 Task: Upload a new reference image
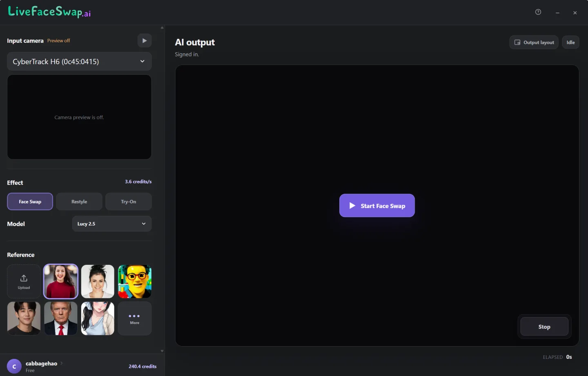24,282
